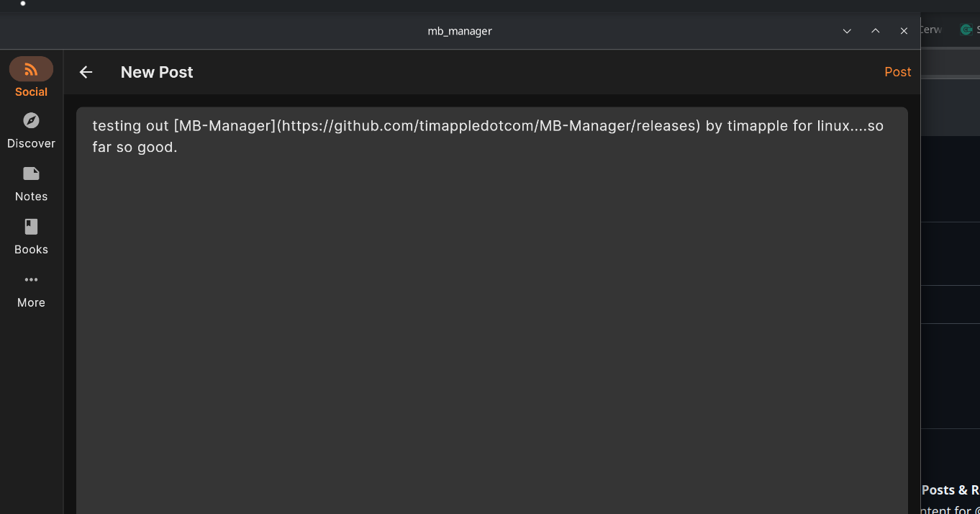
Task: Click the New Post heading
Action: pos(157,72)
